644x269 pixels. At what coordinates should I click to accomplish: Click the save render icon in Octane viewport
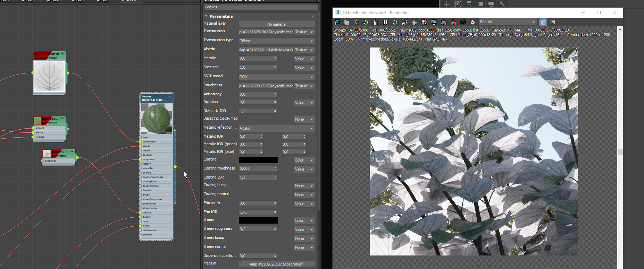[x=337, y=22]
